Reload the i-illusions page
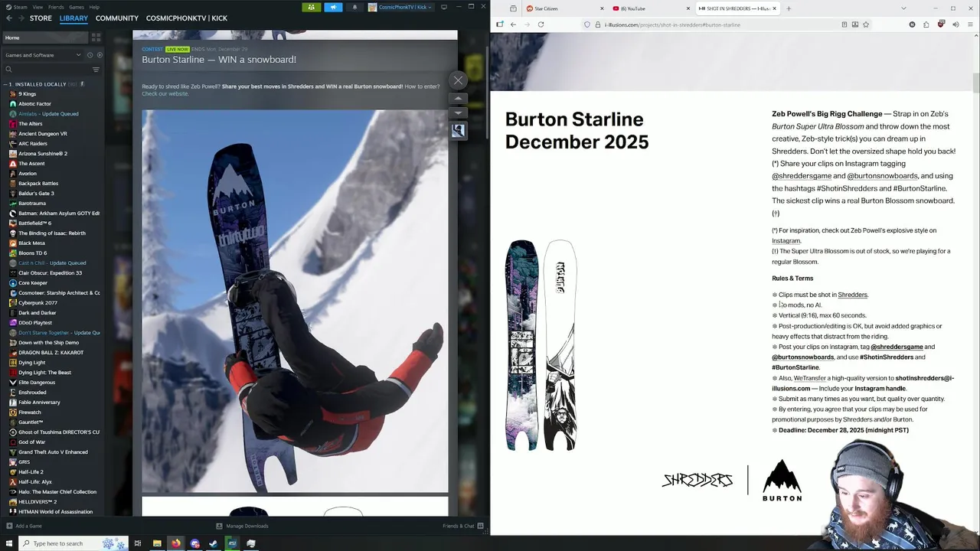980x551 pixels. tap(541, 24)
